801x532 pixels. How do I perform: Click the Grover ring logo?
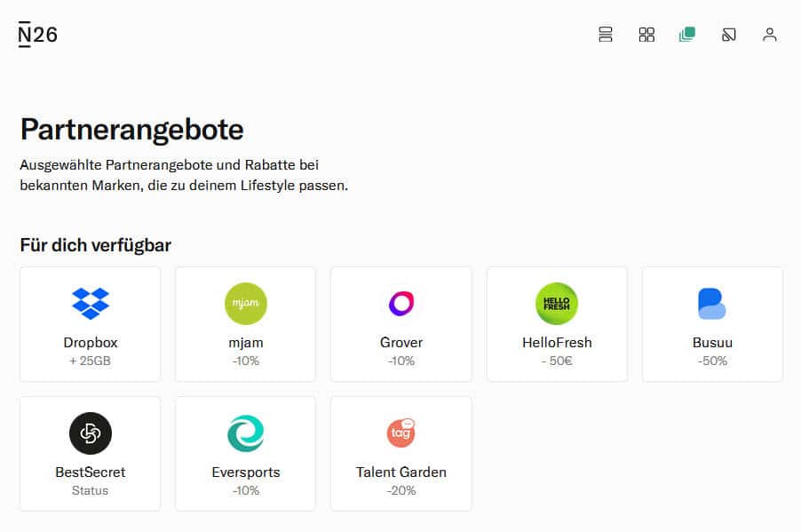click(401, 304)
